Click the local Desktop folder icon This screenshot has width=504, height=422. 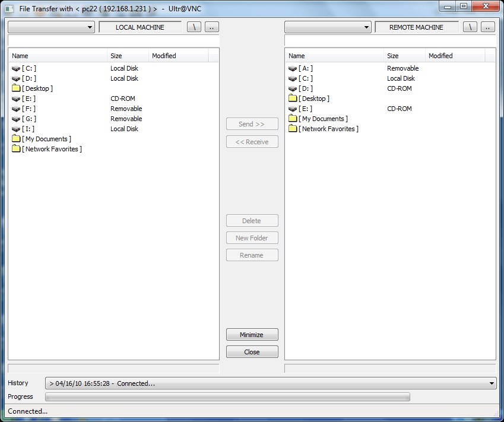16,88
